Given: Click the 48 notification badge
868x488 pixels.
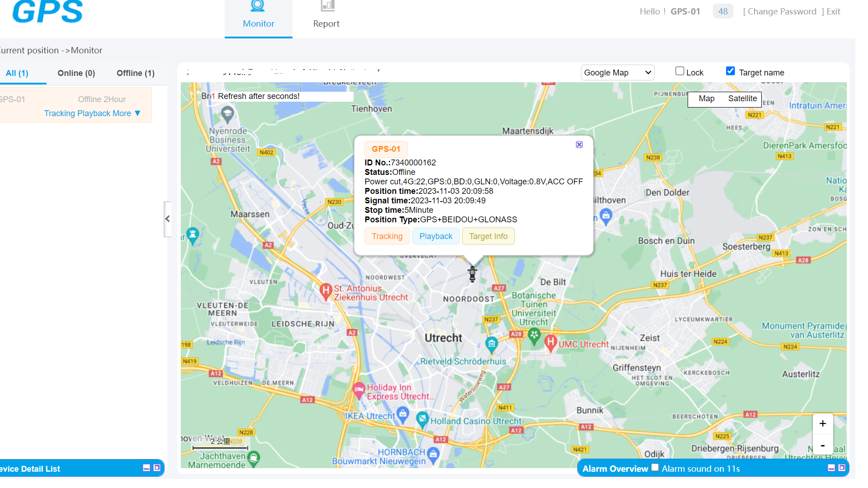Looking at the screenshot, I should pyautogui.click(x=723, y=12).
